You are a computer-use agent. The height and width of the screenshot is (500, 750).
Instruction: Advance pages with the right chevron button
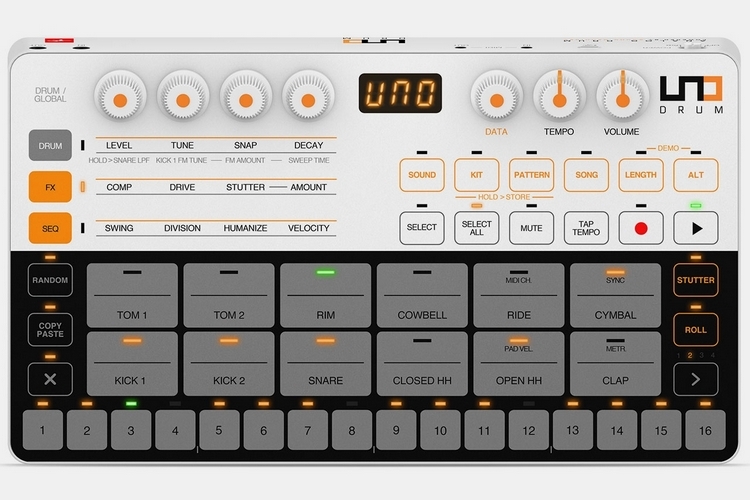(x=696, y=379)
